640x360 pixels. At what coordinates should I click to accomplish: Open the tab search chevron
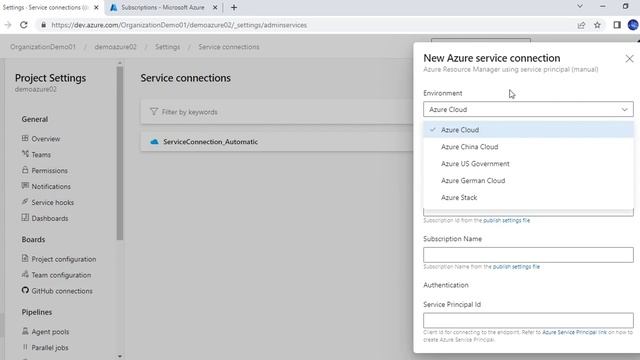tap(580, 7)
